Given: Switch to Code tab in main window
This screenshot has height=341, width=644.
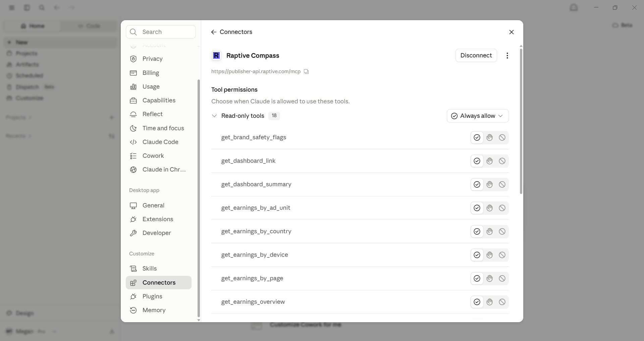Looking at the screenshot, I should coord(89,26).
